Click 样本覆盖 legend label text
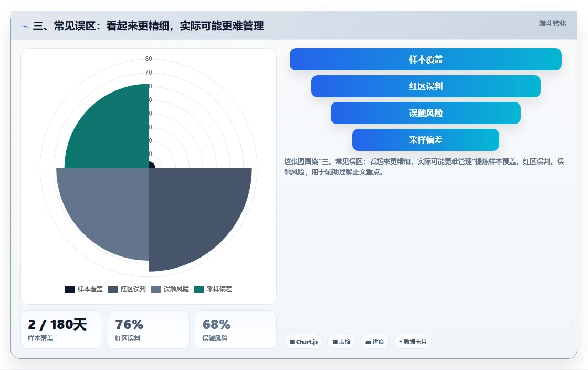Image resolution: width=588 pixels, height=370 pixels. [x=90, y=289]
